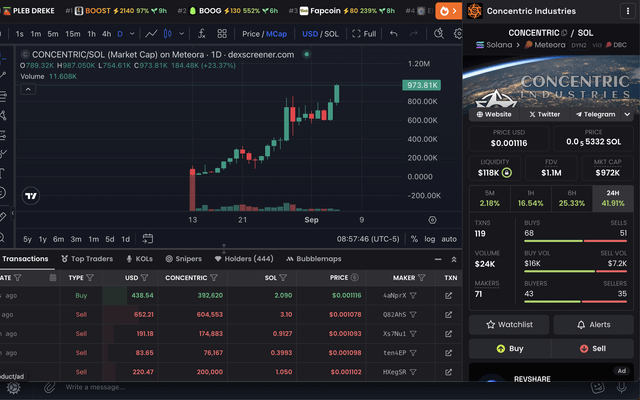
Task: Collapse the transactions panel with chevron
Action: coord(448,258)
